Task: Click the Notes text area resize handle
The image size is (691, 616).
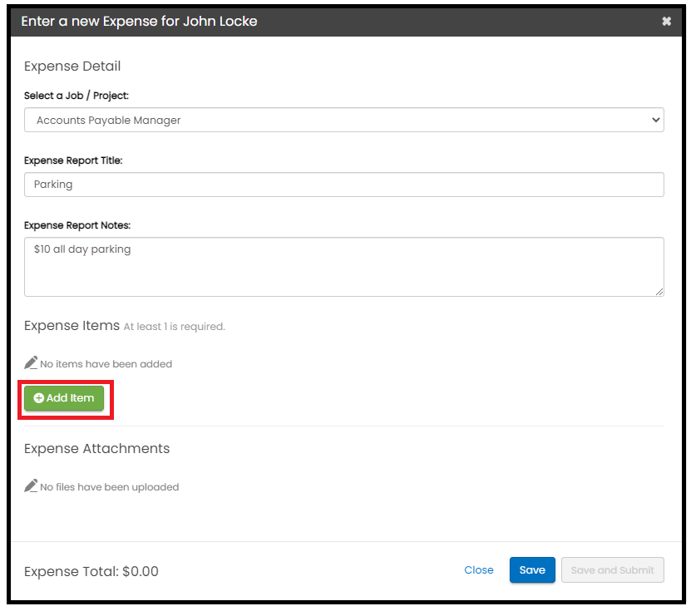Action: click(659, 292)
